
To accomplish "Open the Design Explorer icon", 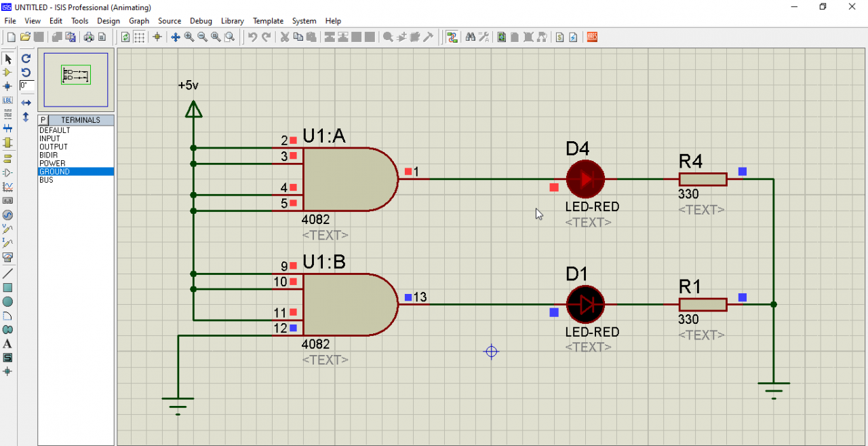I will [502, 37].
